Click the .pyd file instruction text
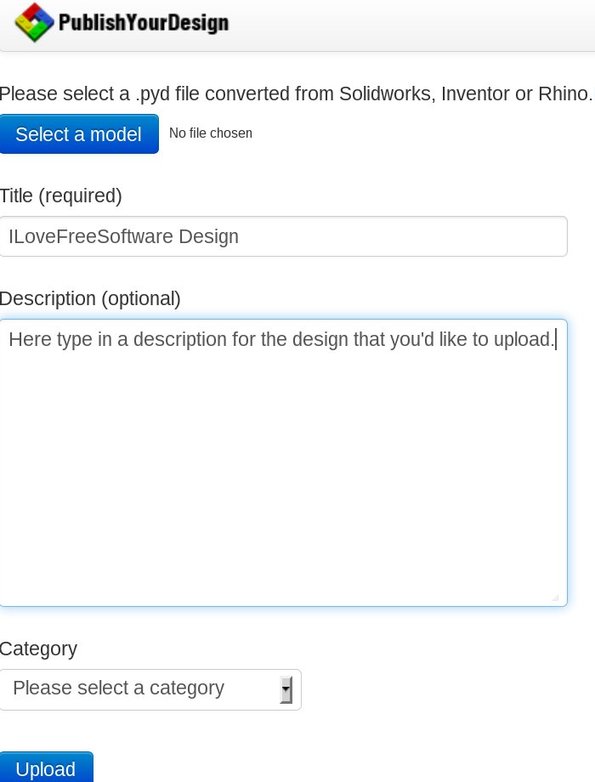595x782 pixels. click(x=296, y=94)
